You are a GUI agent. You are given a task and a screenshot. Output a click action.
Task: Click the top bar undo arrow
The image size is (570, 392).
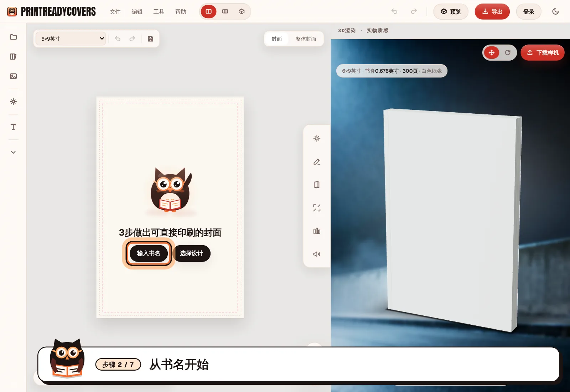(x=394, y=11)
